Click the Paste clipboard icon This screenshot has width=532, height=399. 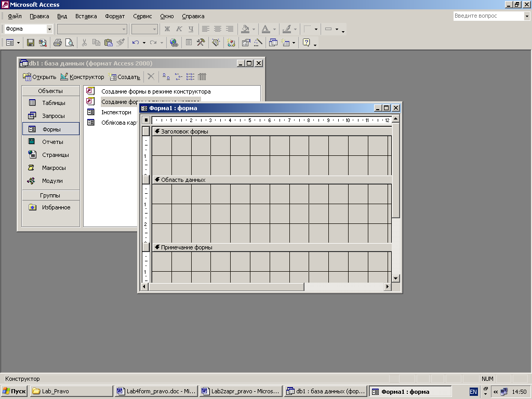pos(108,43)
